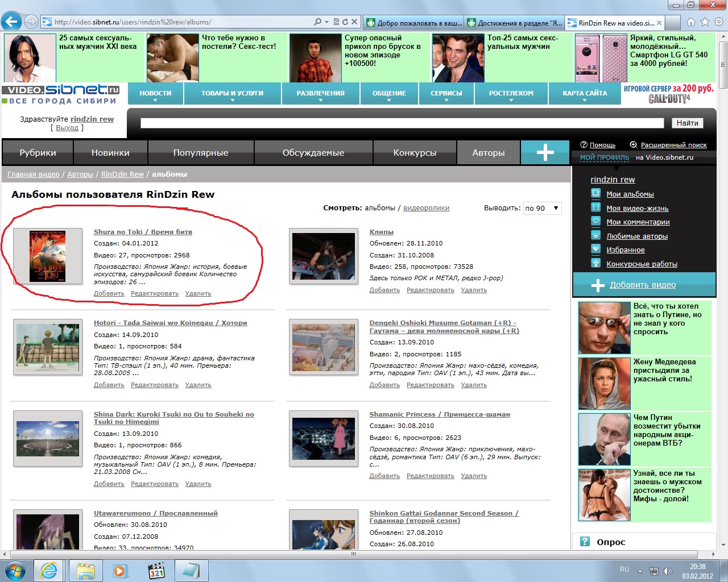
Task: Expand the СЕРВИСЫ navigation menu
Action: click(446, 94)
